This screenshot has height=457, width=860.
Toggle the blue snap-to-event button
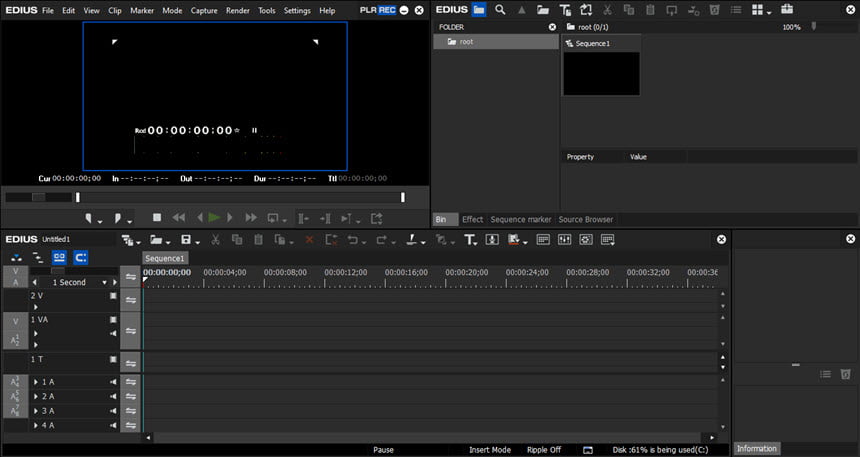[x=81, y=257]
